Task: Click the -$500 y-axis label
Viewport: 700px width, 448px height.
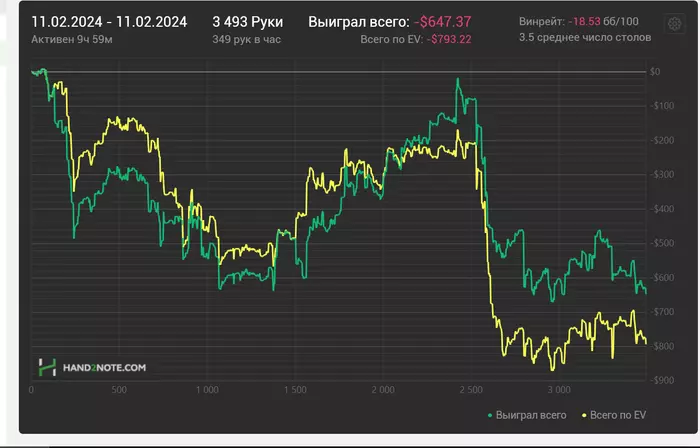Action: (x=662, y=243)
